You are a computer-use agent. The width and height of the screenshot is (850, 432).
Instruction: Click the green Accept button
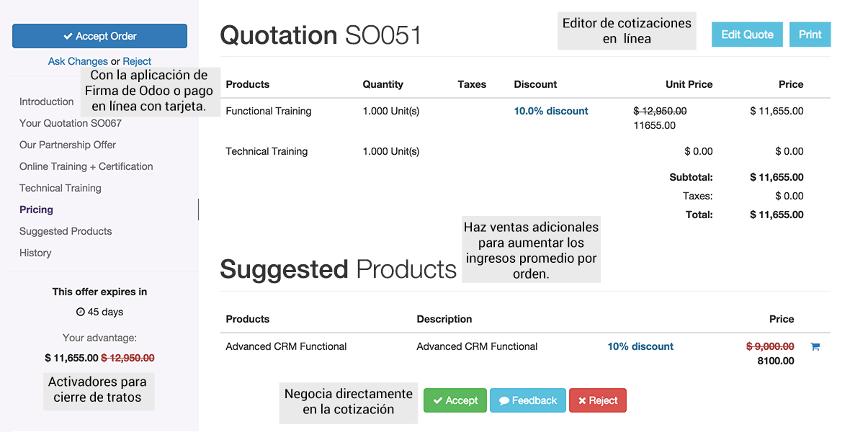pos(455,400)
